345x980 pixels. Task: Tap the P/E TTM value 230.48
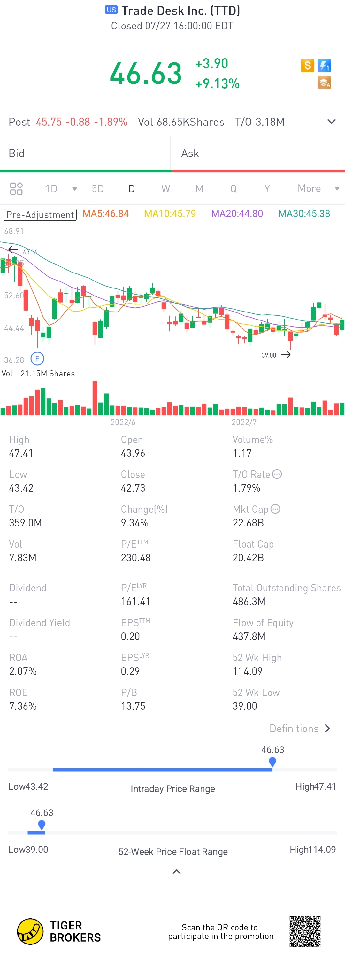[x=136, y=558]
